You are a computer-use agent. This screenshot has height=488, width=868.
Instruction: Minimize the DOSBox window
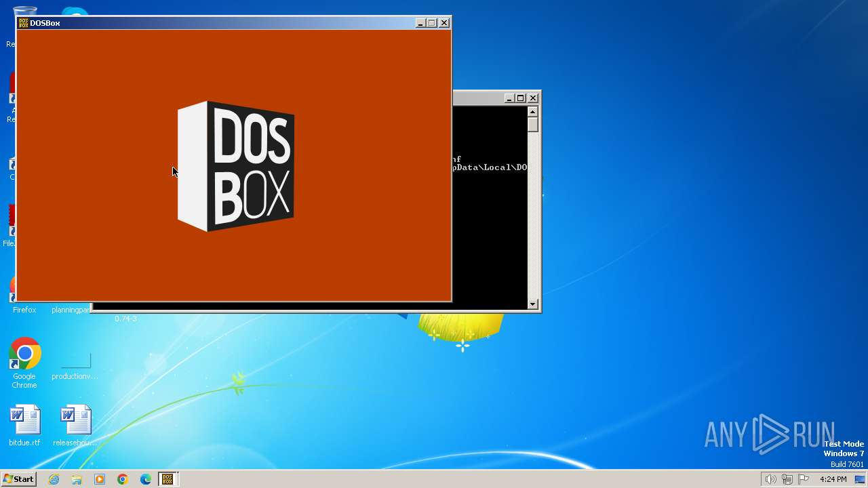(x=420, y=23)
